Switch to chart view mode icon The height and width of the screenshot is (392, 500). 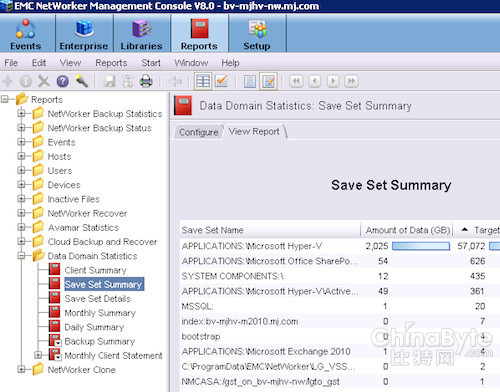coord(221,81)
